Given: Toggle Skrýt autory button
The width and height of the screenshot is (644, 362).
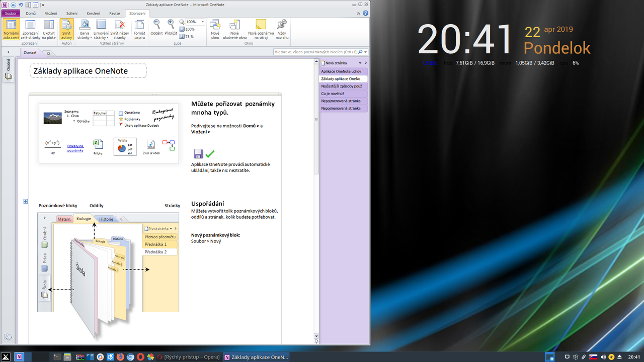Looking at the screenshot, I should click(x=66, y=29).
